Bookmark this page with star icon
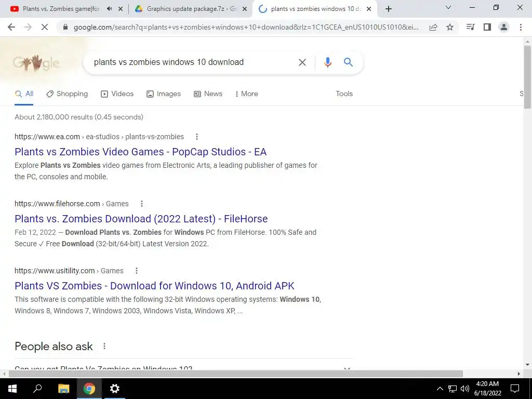The height and width of the screenshot is (399, 532). point(450,28)
